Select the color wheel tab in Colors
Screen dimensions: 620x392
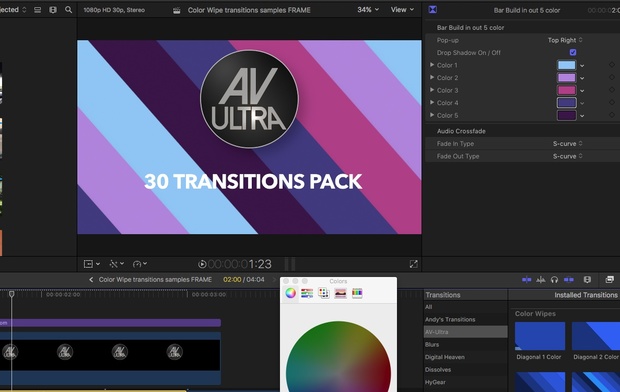(x=291, y=293)
